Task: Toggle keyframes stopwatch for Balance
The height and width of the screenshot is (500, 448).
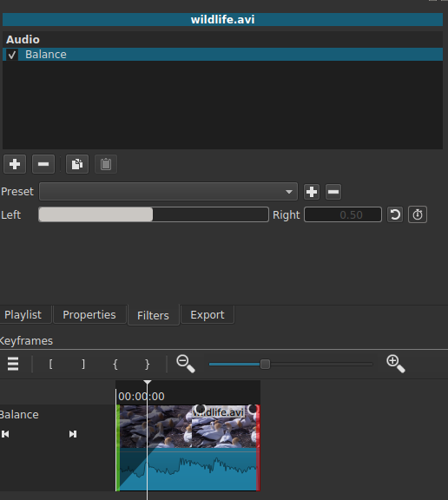Action: point(418,214)
